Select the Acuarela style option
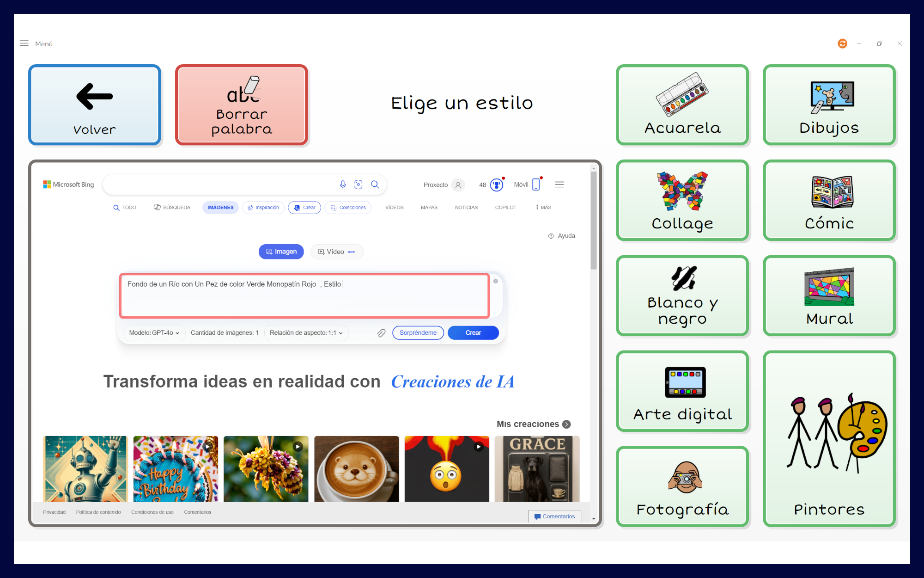Viewport: 924px width, 578px height. tap(682, 105)
